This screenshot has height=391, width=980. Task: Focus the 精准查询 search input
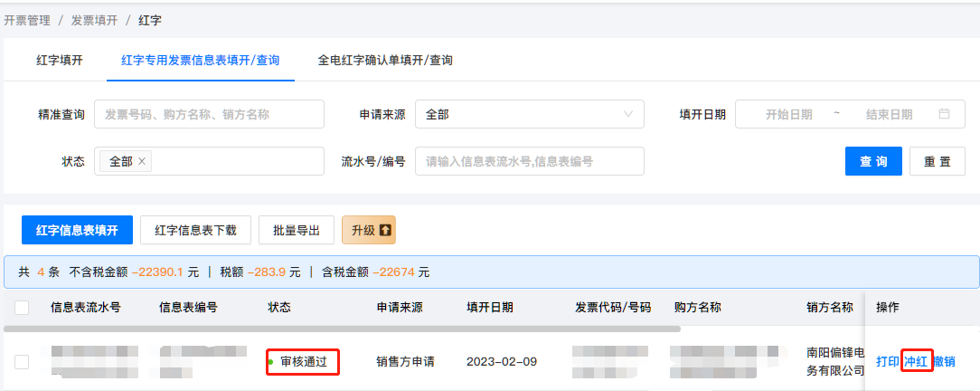210,114
